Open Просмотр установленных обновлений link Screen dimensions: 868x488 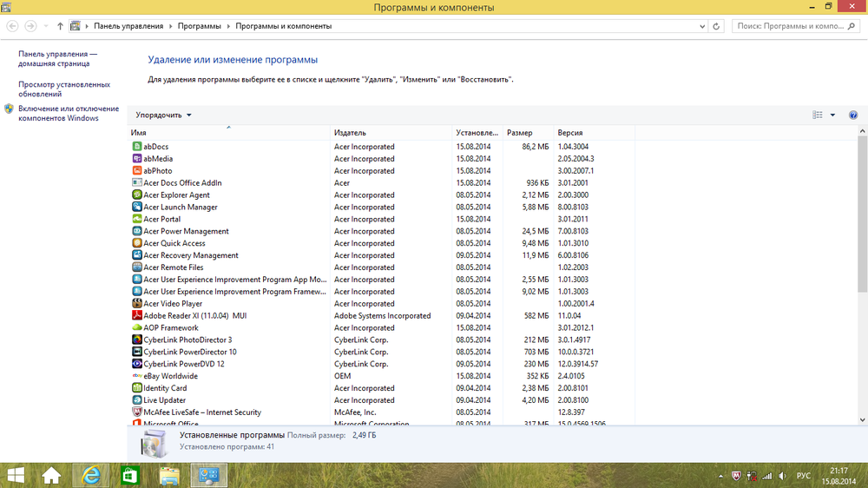(64, 89)
